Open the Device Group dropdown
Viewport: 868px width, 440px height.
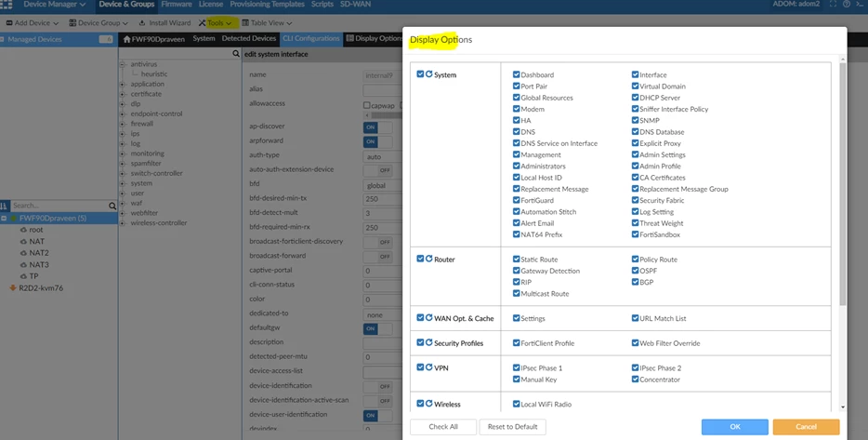[x=99, y=22]
